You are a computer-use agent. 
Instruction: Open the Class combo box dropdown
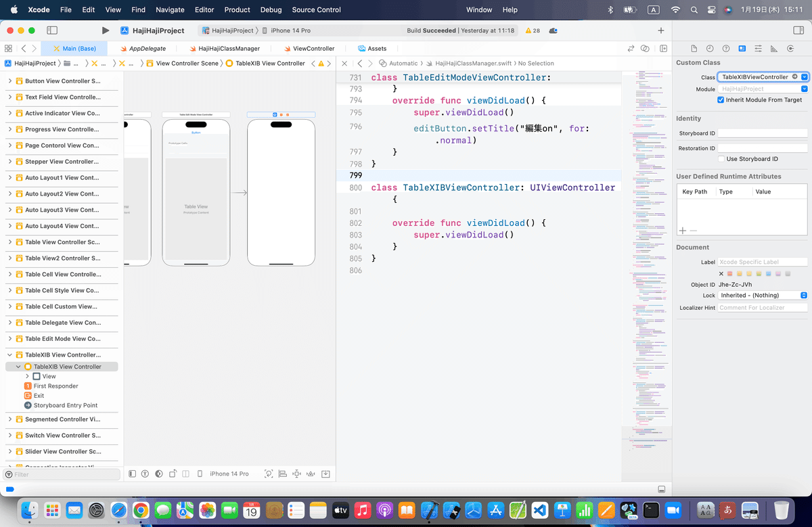coord(804,76)
